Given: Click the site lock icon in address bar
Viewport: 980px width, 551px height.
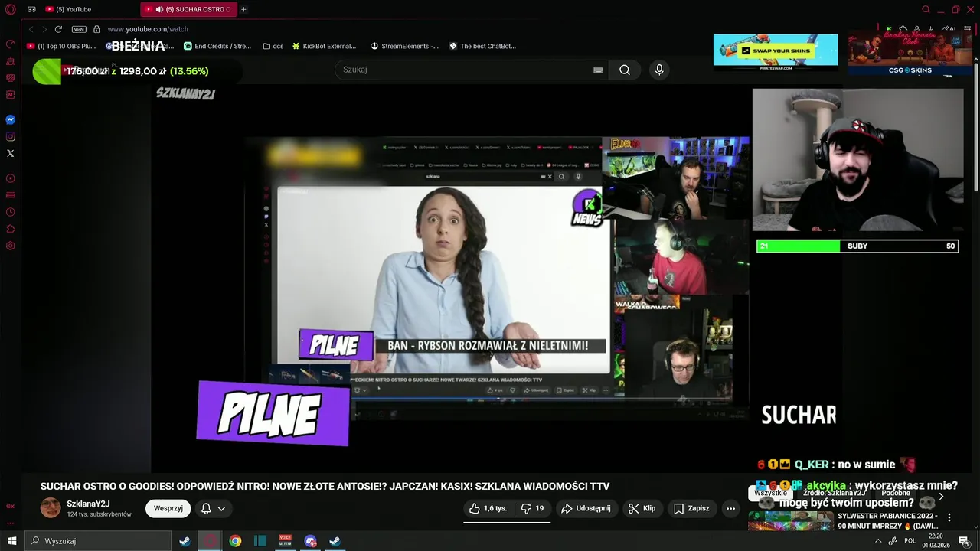Looking at the screenshot, I should point(96,29).
